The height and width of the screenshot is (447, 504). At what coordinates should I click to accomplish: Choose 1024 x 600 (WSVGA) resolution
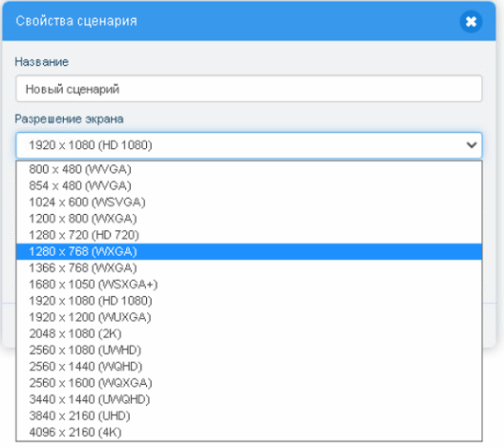click(x=249, y=202)
